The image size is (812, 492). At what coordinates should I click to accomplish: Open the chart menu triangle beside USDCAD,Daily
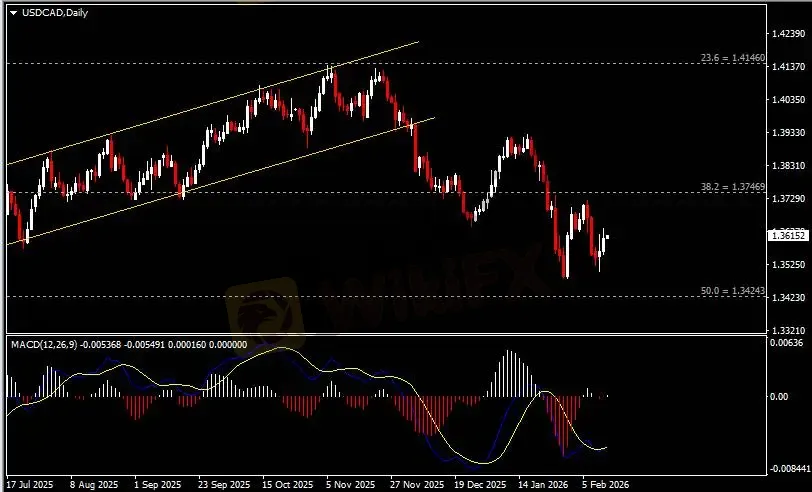[x=13, y=13]
